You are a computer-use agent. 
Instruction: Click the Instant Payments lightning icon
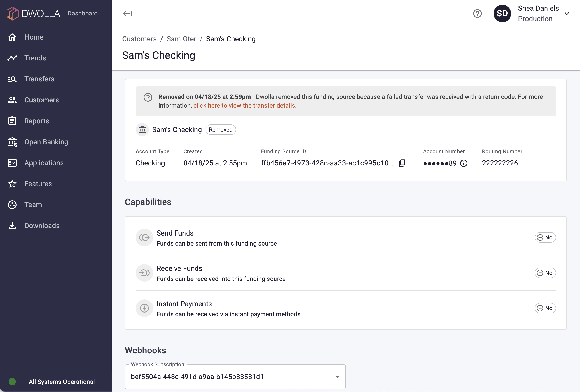(x=144, y=308)
